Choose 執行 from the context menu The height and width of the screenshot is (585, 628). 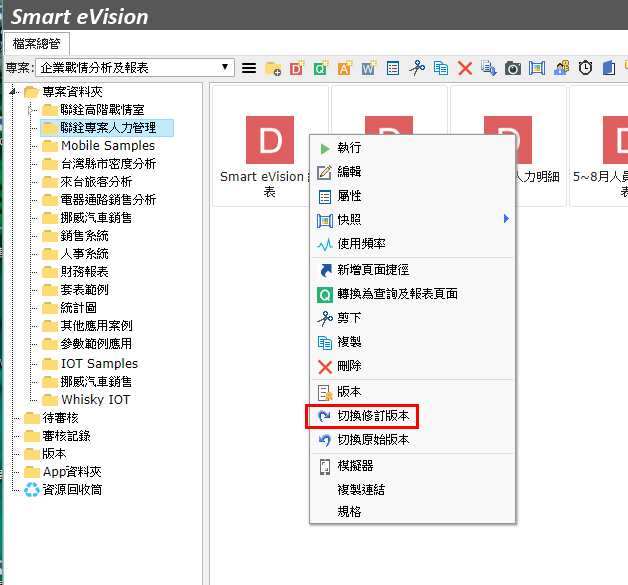pos(349,147)
